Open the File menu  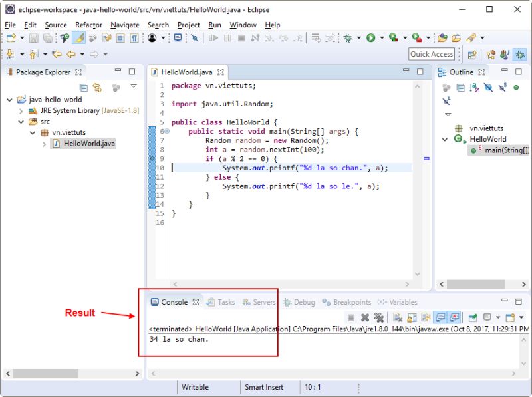[10, 25]
